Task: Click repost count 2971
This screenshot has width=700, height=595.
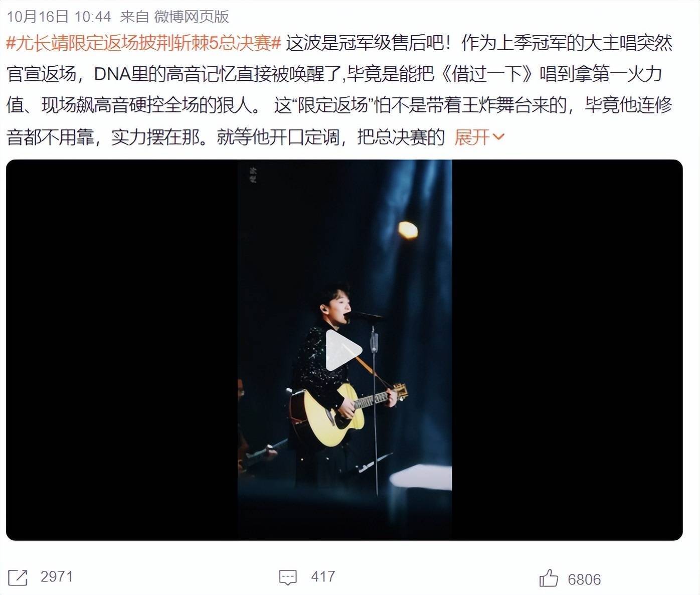Action: (x=57, y=577)
